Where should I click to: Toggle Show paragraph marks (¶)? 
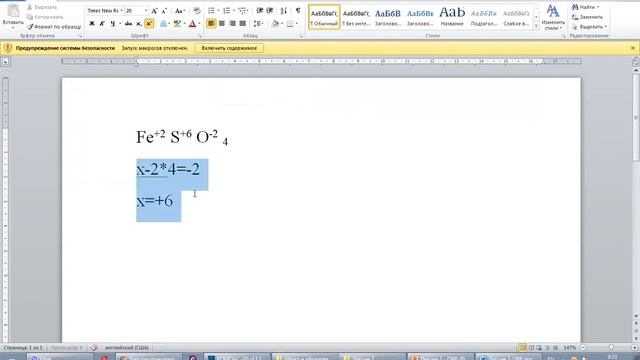click(x=298, y=11)
